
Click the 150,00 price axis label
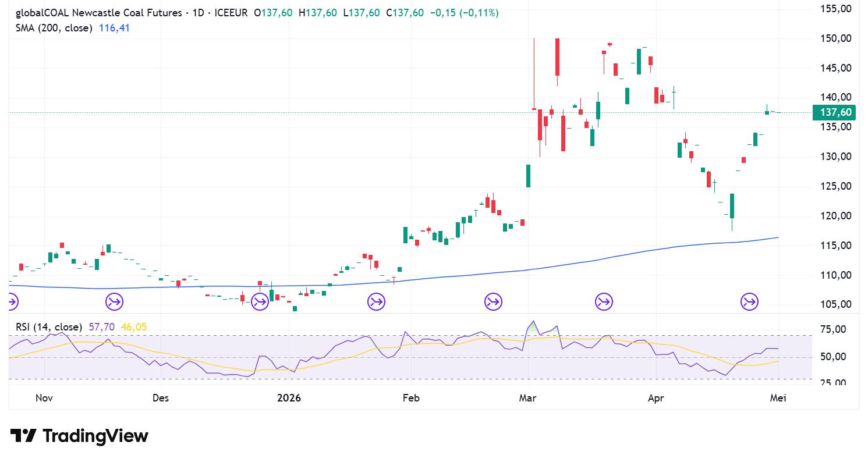tap(836, 38)
